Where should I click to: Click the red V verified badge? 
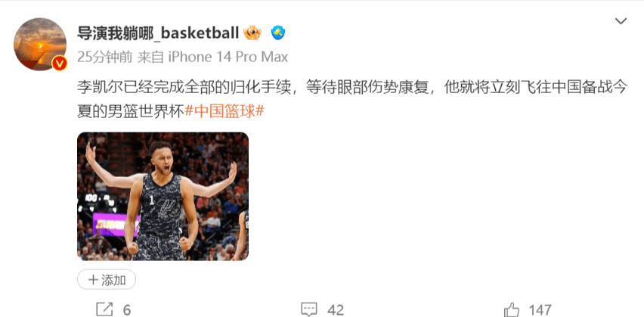coord(59,64)
